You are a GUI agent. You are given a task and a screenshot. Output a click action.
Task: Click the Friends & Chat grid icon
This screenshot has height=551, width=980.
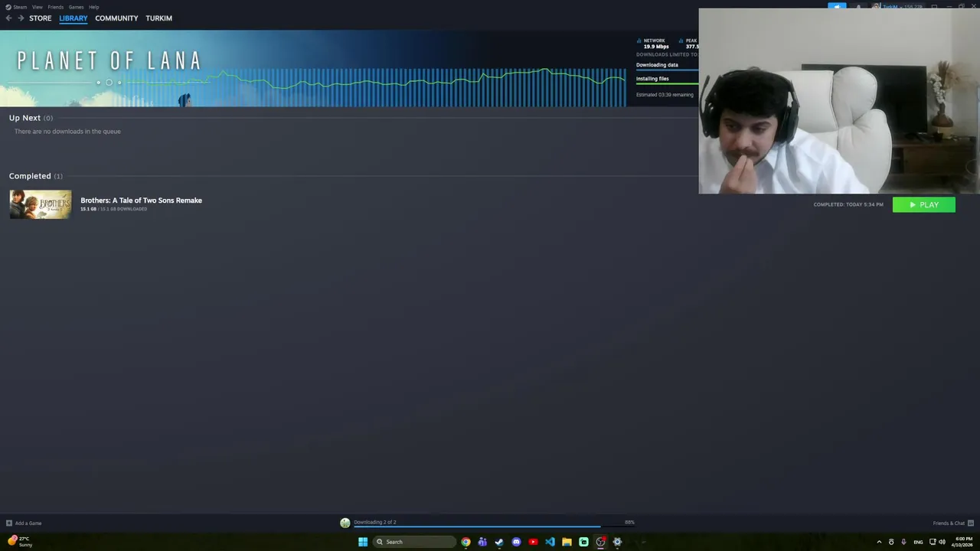971,523
